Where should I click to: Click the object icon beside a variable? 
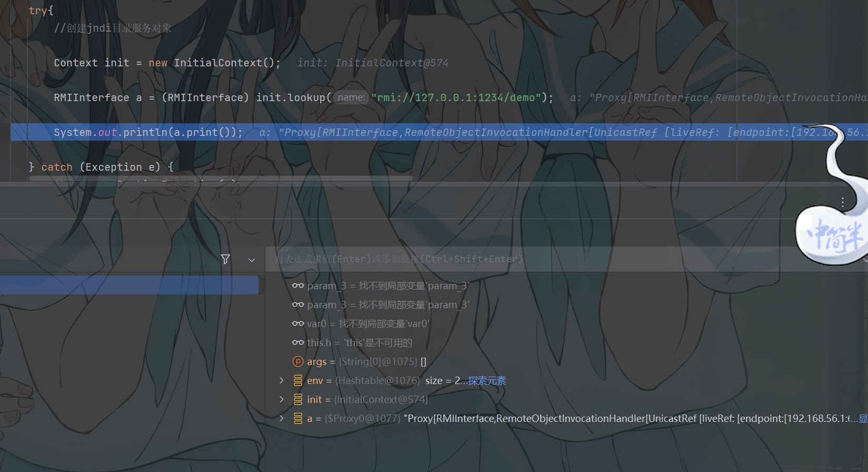click(x=298, y=418)
